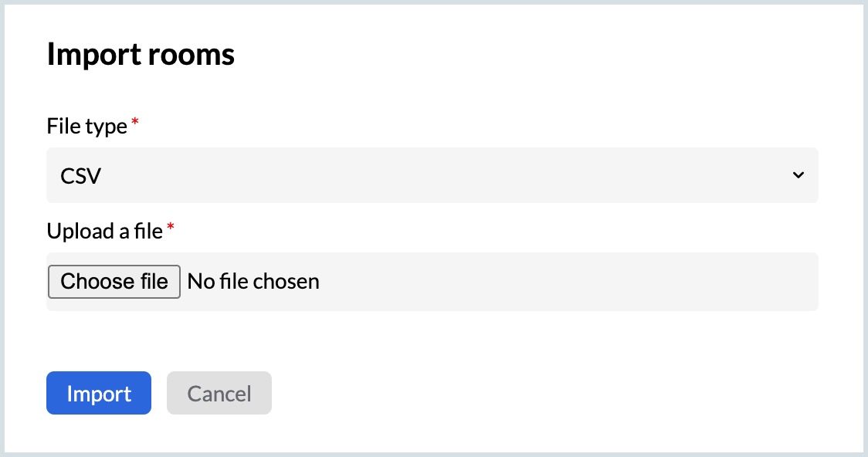Click the red asterisk beside File type
Viewport: 868px width, 457px height.
pos(135,124)
